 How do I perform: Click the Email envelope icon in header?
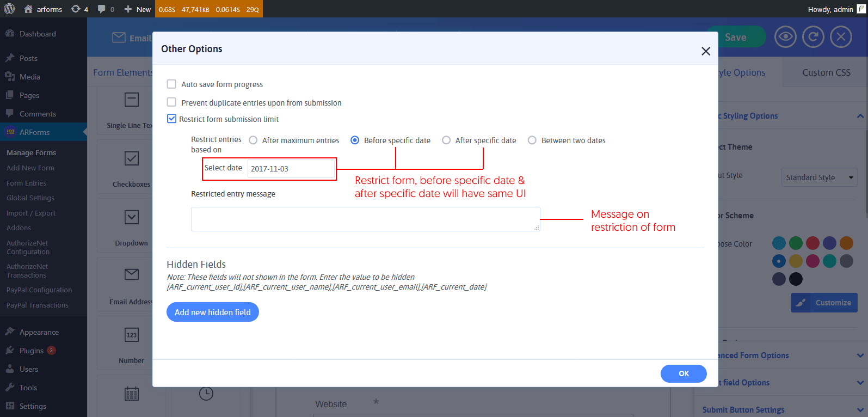coord(119,38)
